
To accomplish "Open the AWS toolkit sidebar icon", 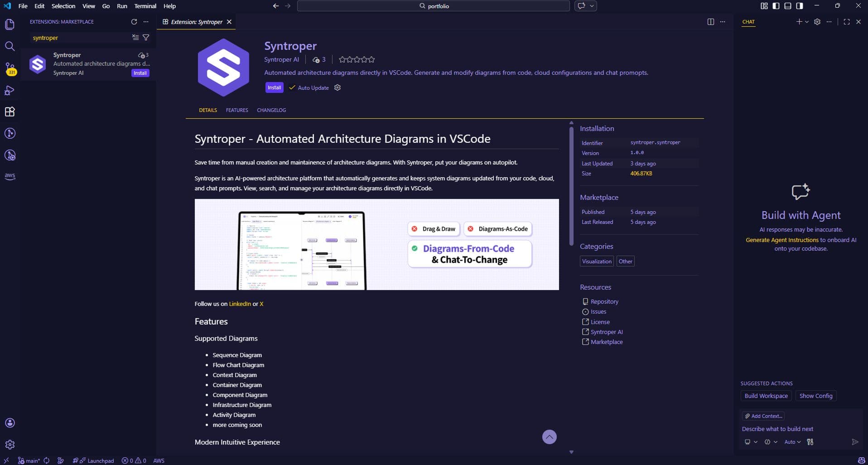I will coord(10,176).
